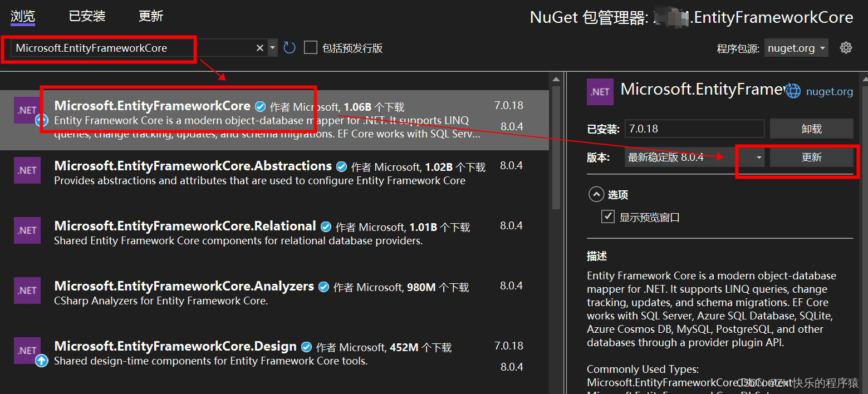Click the 卸载 button
The image size is (868, 394).
pos(811,129)
